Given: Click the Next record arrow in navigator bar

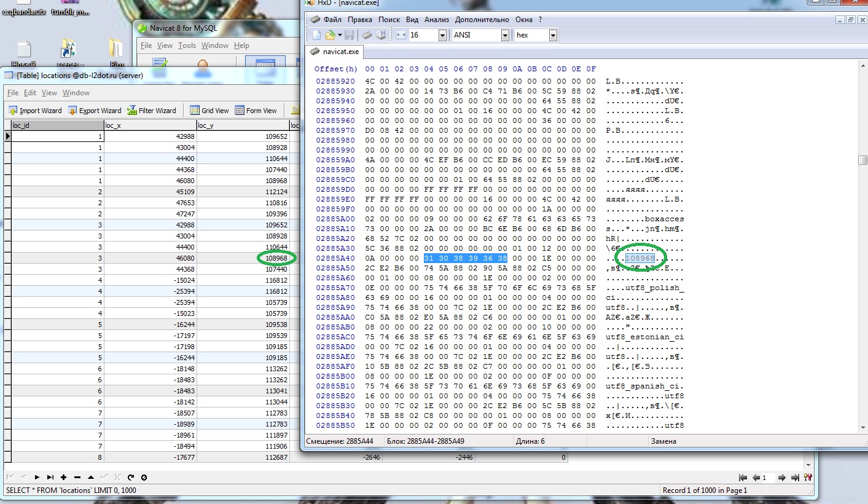Looking at the screenshot, I should point(37,478).
